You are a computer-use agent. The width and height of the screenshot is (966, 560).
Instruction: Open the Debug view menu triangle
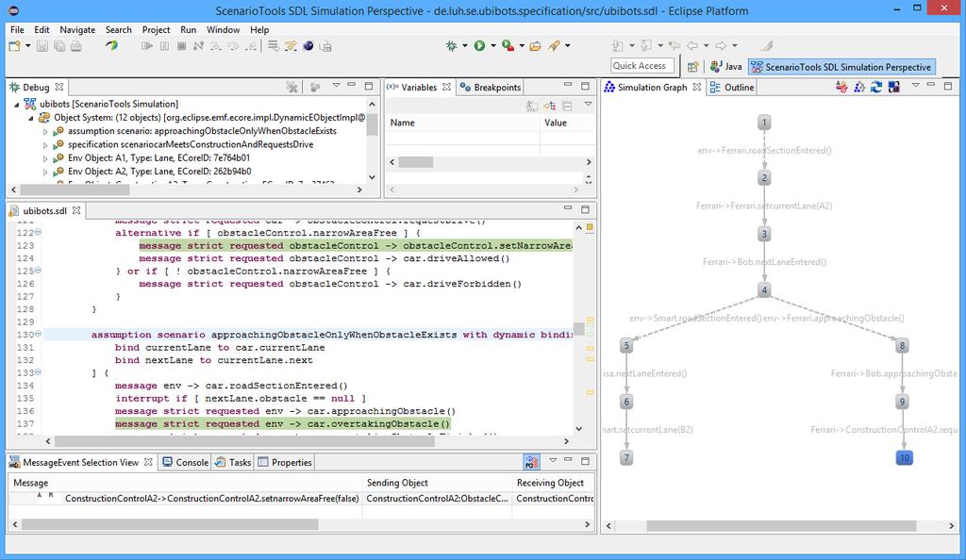click(337, 86)
